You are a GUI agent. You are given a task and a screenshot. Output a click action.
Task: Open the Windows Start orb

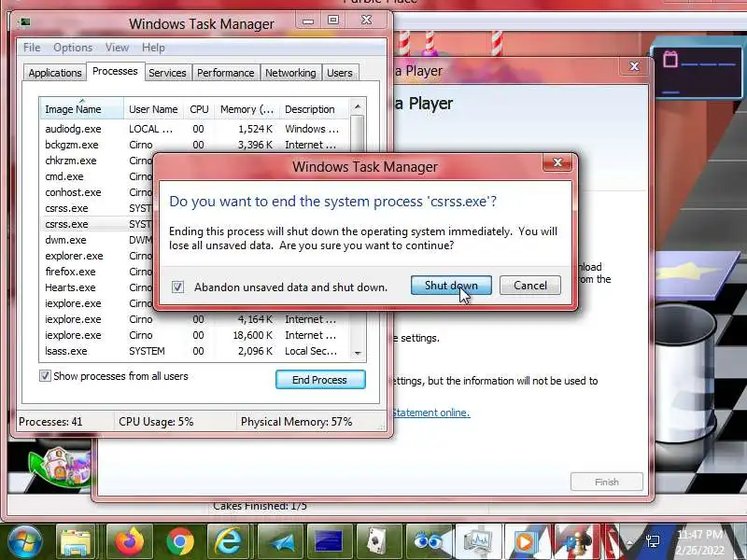[x=25, y=541]
